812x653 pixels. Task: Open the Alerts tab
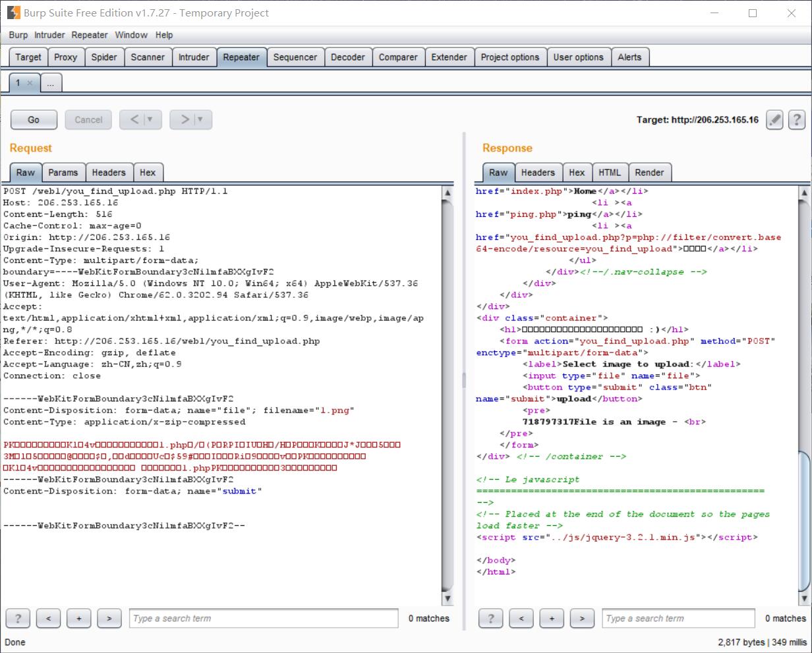tap(629, 57)
